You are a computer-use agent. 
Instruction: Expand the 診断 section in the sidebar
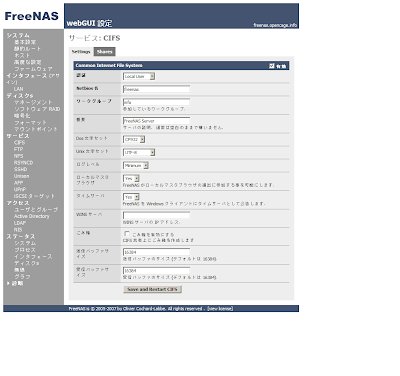(x=15, y=283)
